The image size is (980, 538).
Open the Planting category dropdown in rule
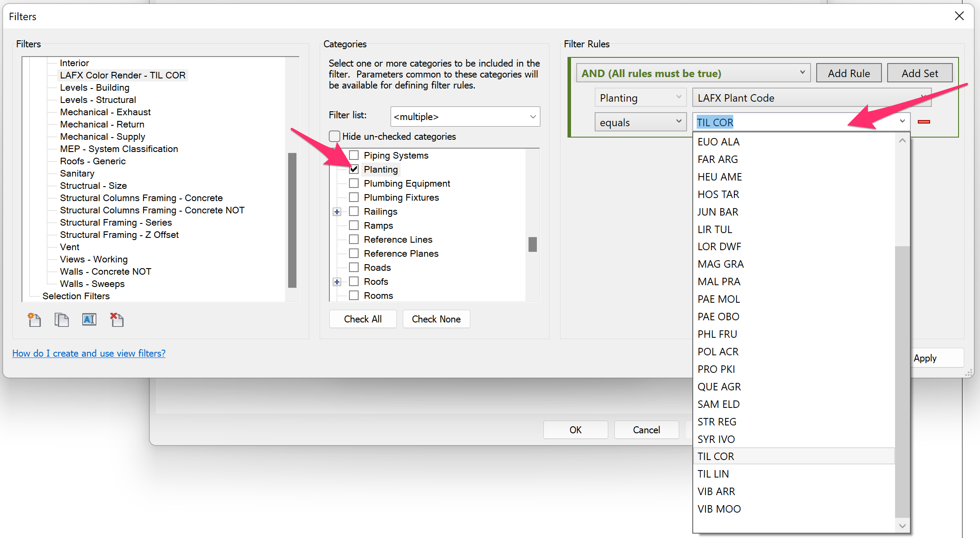point(641,98)
